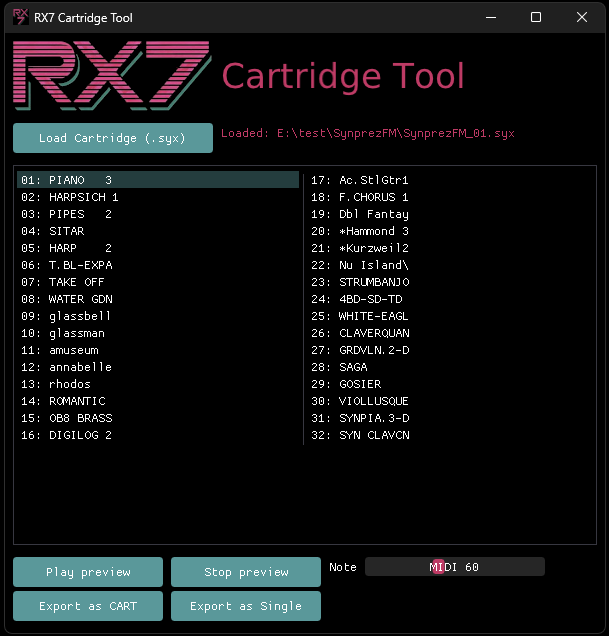Select patch 15: OB8 BRASS
The width and height of the screenshot is (609, 636).
158,418
